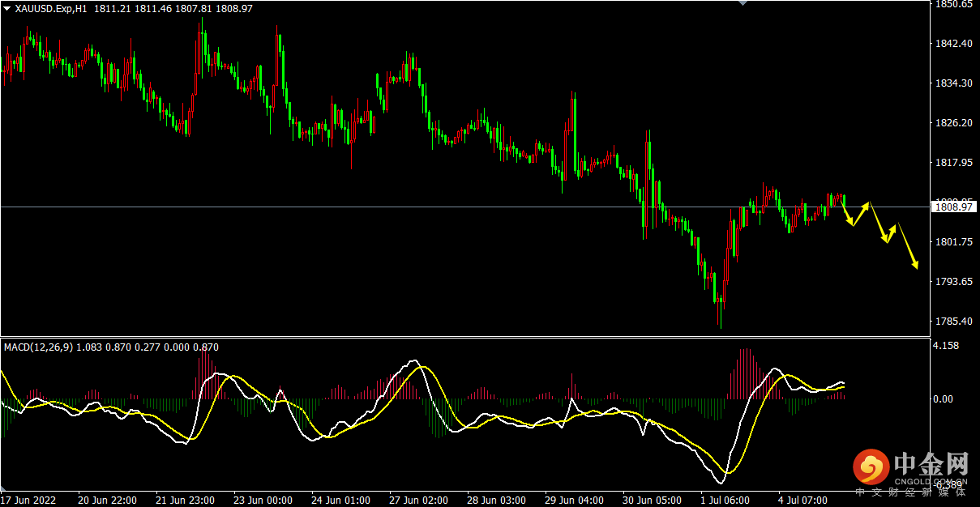The height and width of the screenshot is (507, 980).
Task: Click the 1834.30 price scale label
Action: click(953, 83)
